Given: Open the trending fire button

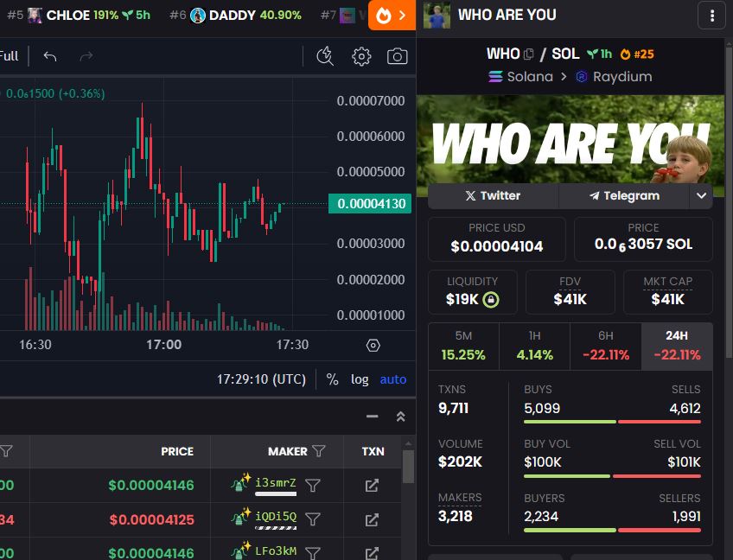Looking at the screenshot, I should [392, 16].
